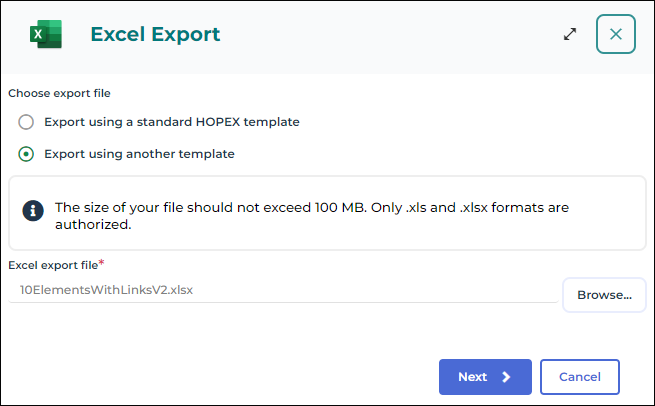The image size is (655, 406).
Task: Click the chevron arrow inside the Next button
Action: coord(507,377)
